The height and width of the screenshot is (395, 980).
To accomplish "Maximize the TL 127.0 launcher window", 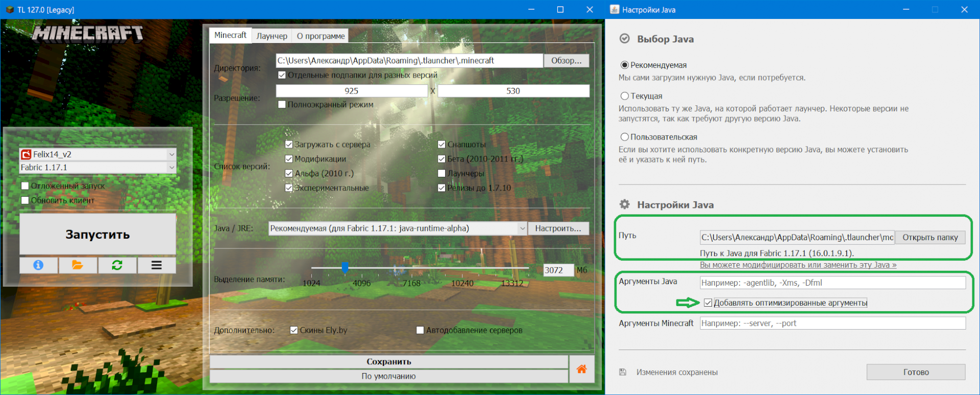I will pyautogui.click(x=560, y=10).
